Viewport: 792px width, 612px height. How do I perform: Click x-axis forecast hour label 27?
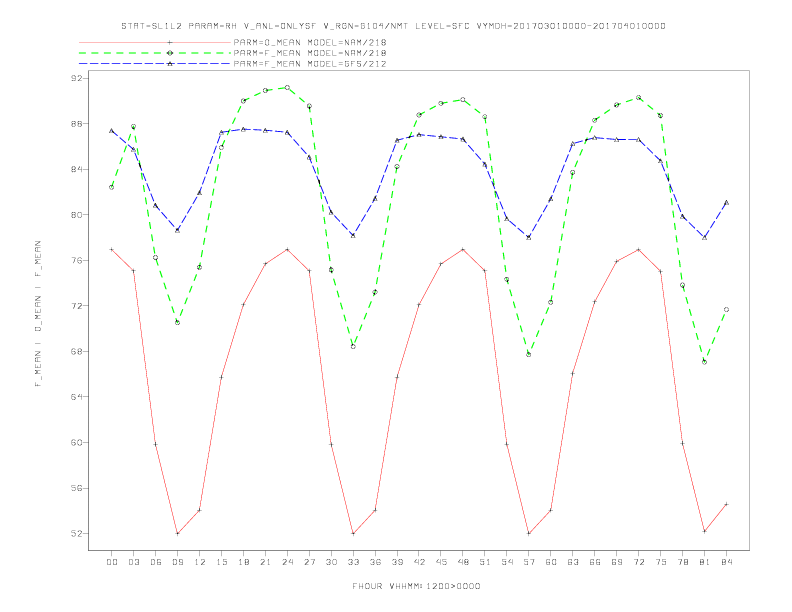(309, 562)
